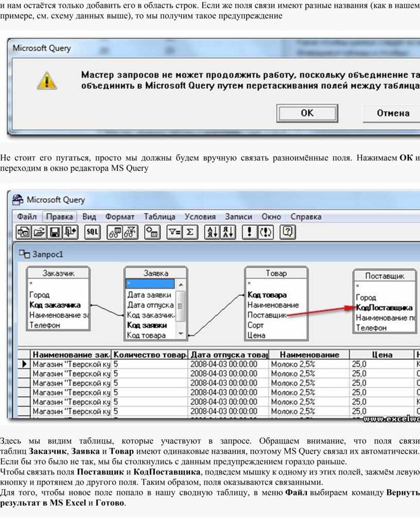Viewport: 420px width, 519px height.
Task: Click the New Query toolbar icon
Action: click(x=24, y=232)
